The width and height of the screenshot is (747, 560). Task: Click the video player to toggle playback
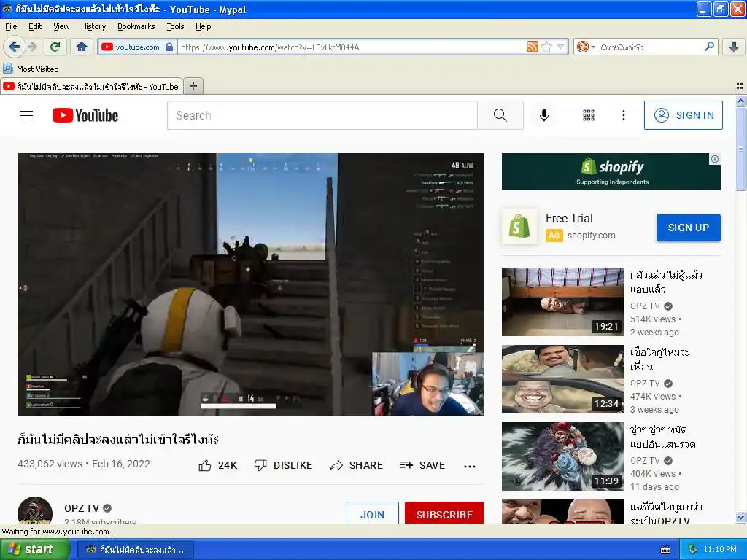click(x=251, y=284)
